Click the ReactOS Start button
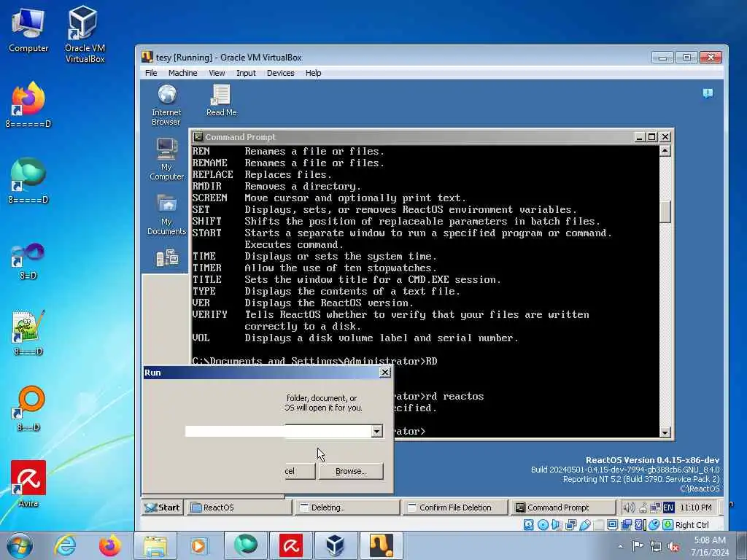Viewport: 747px width, 560px height. (x=163, y=507)
